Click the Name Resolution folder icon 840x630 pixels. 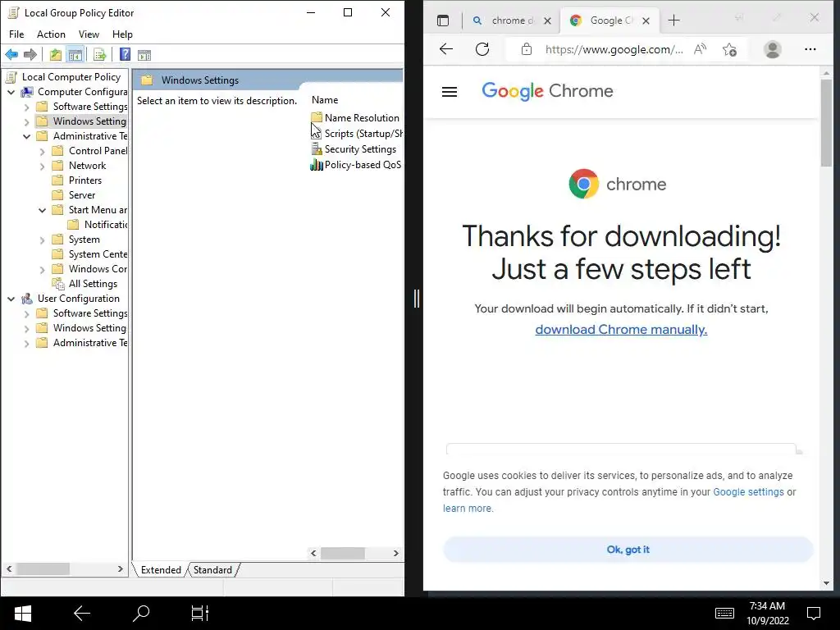pos(316,117)
